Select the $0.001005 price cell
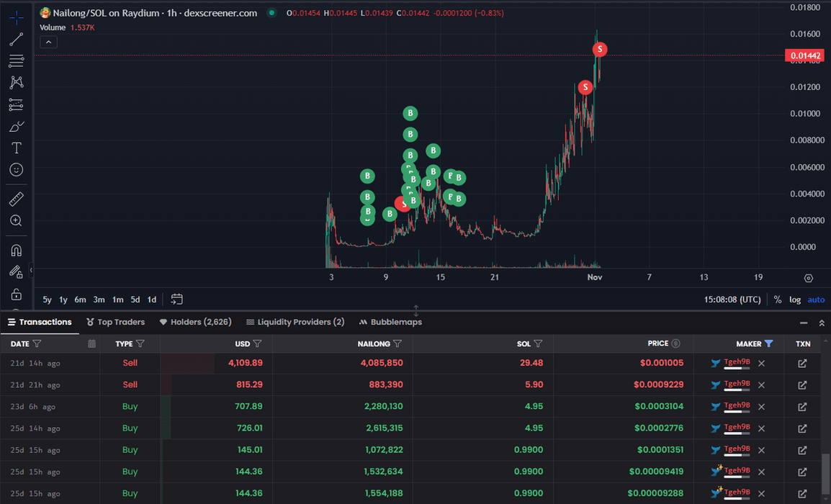Screen dimensions: 831x504 (x=661, y=363)
